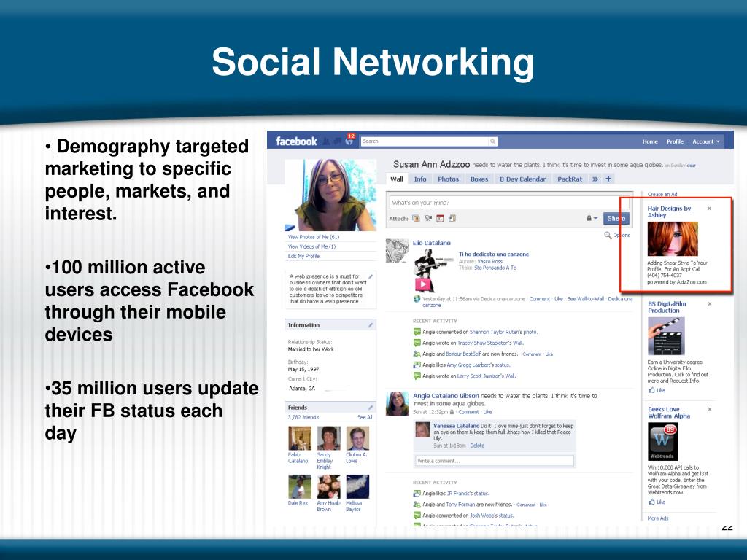The height and width of the screenshot is (560, 747).
Task: Click the icon beside 'Angie likes Amy Gregg Lambert's status'
Action: 417,365
